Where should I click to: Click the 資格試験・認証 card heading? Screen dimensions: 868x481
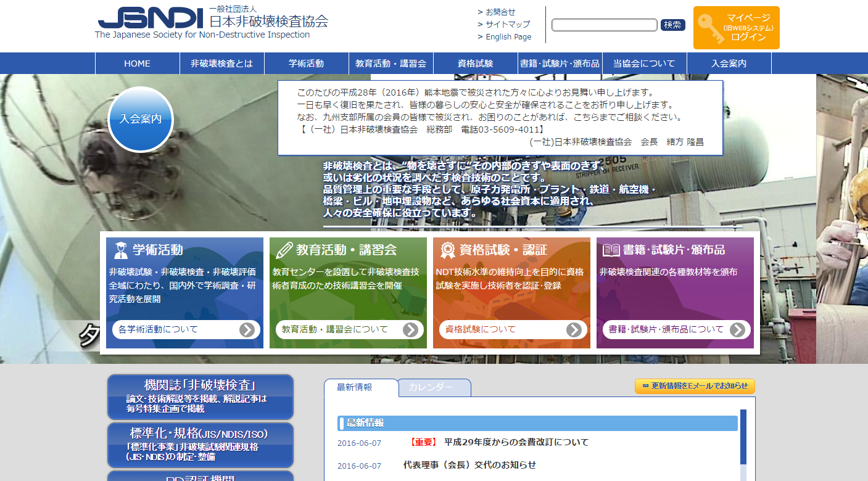[503, 250]
